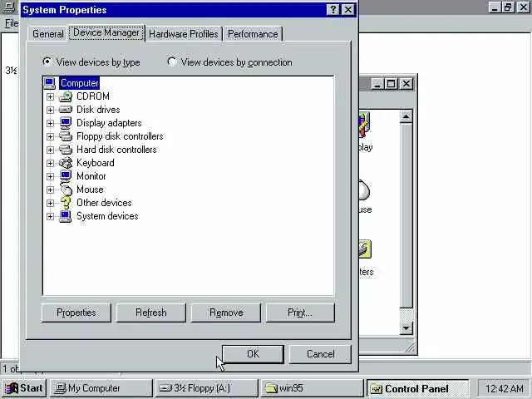The height and width of the screenshot is (399, 532).
Task: Expand the Floppy disk controllers branch
Action: click(x=50, y=136)
